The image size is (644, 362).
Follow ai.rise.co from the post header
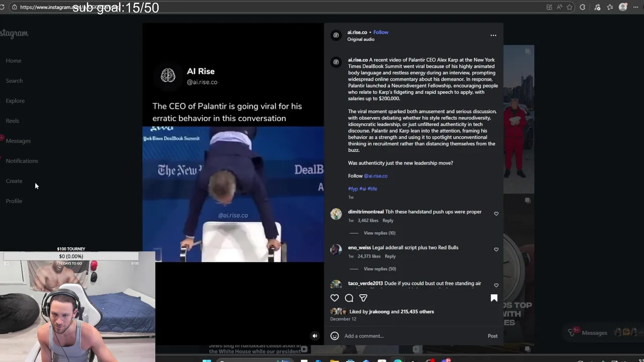[x=381, y=32]
